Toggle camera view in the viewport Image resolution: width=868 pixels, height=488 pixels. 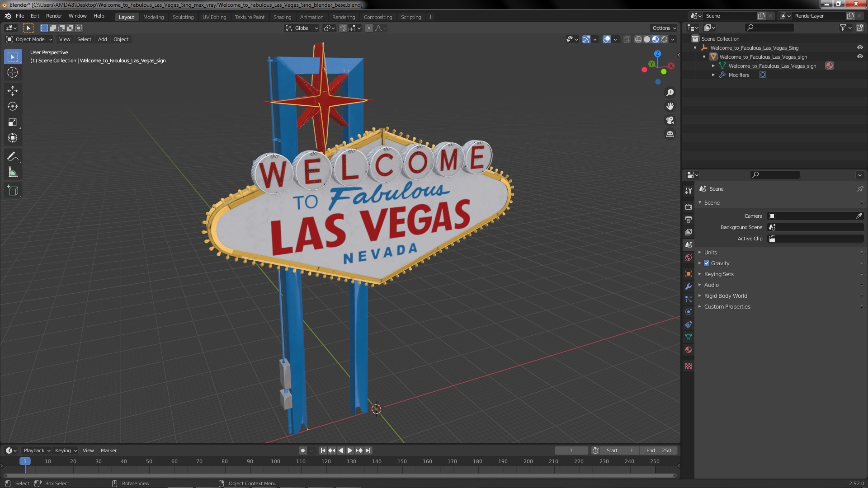[670, 120]
